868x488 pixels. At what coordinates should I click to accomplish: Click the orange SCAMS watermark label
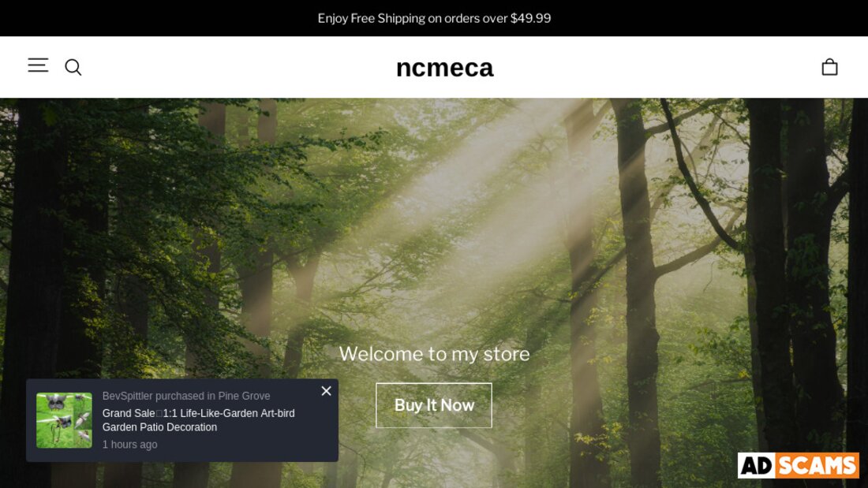click(x=817, y=465)
